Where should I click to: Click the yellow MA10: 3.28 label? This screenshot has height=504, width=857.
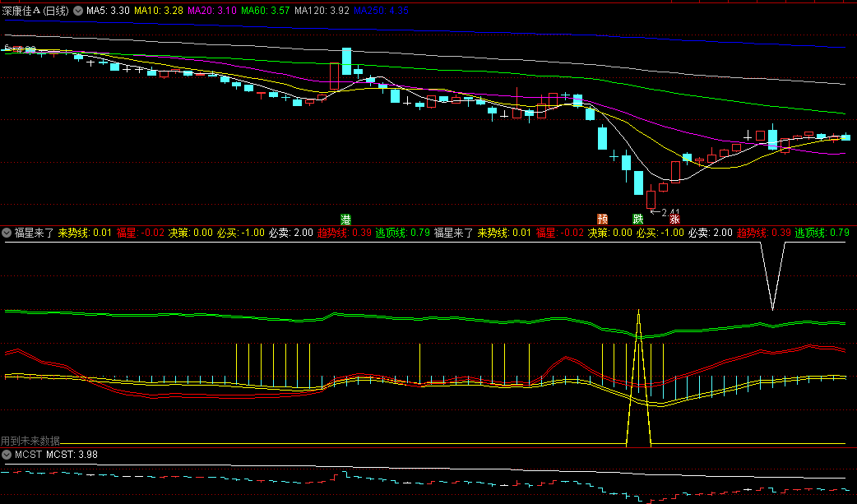click(x=159, y=11)
